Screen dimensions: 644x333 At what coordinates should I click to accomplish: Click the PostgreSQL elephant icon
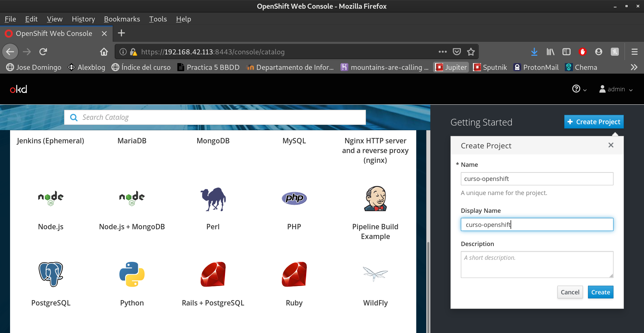tap(51, 274)
